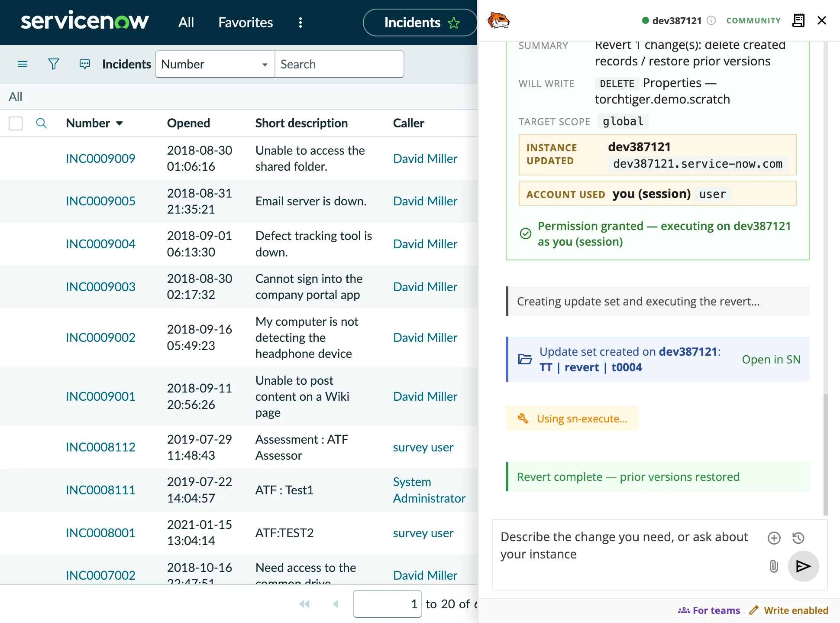Open caller System Administrator
The image size is (840, 623).
click(429, 490)
